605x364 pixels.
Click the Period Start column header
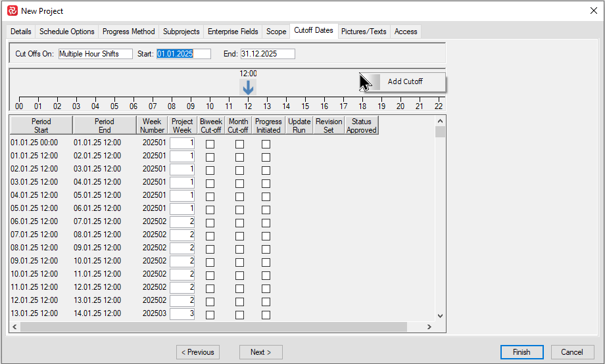point(41,125)
